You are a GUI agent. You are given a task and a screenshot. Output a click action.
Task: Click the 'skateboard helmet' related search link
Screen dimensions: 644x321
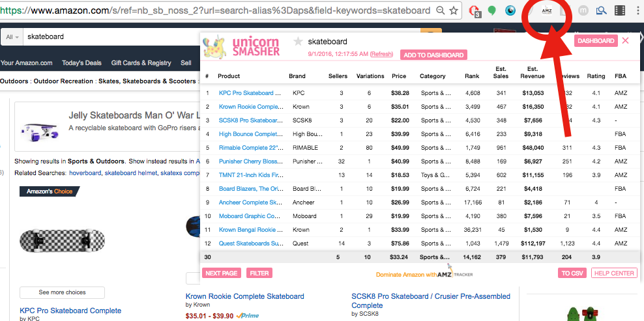pyautogui.click(x=130, y=173)
